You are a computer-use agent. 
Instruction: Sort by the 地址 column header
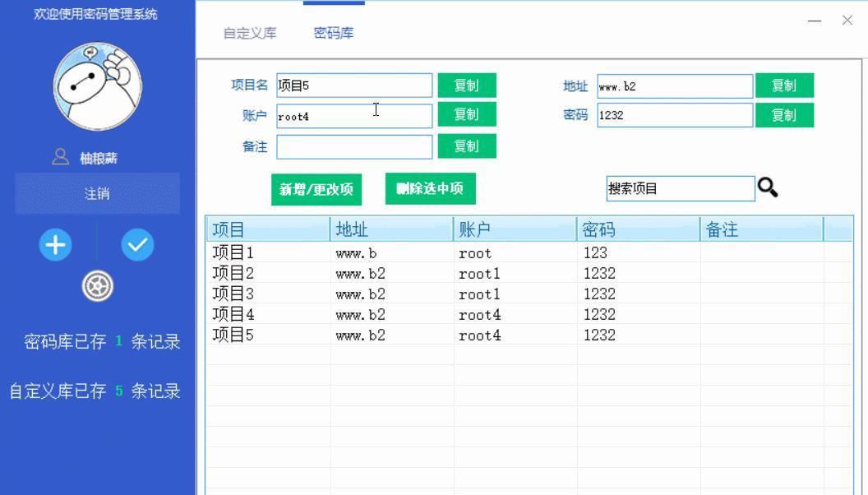click(x=392, y=229)
